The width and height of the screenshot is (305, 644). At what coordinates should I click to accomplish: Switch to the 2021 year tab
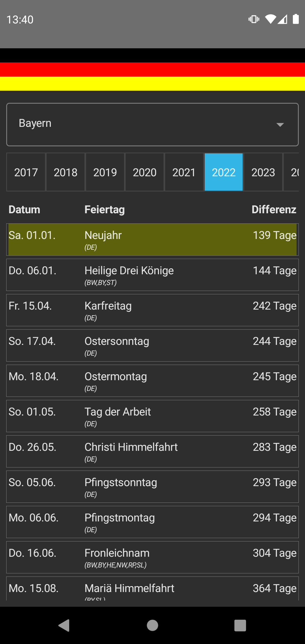pyautogui.click(x=184, y=172)
